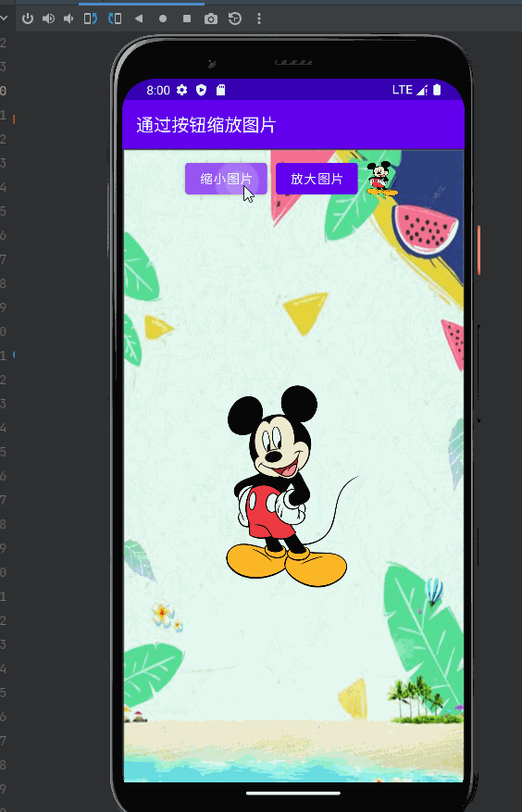Screen dimensions: 522x812
Task: Open snapshots with the clock-arrow icon
Action: click(235, 19)
